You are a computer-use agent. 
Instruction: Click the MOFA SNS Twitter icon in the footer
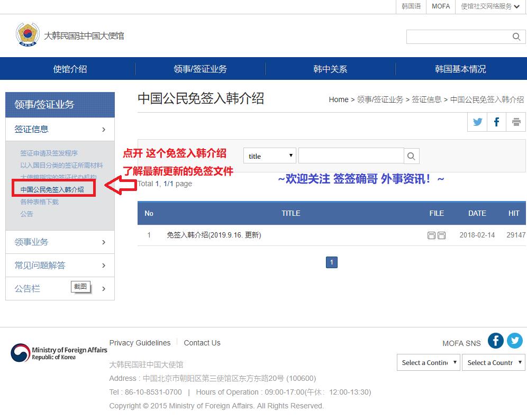[x=514, y=341]
